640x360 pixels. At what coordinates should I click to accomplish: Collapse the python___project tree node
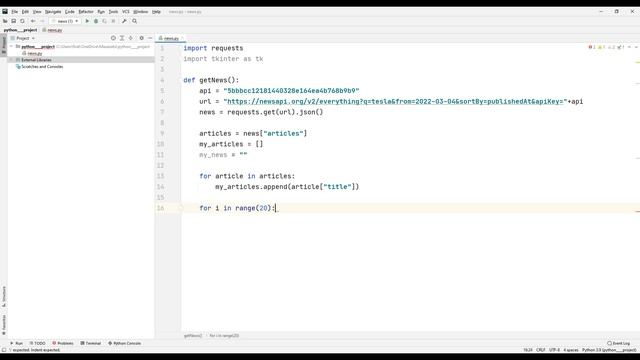pos(11,47)
